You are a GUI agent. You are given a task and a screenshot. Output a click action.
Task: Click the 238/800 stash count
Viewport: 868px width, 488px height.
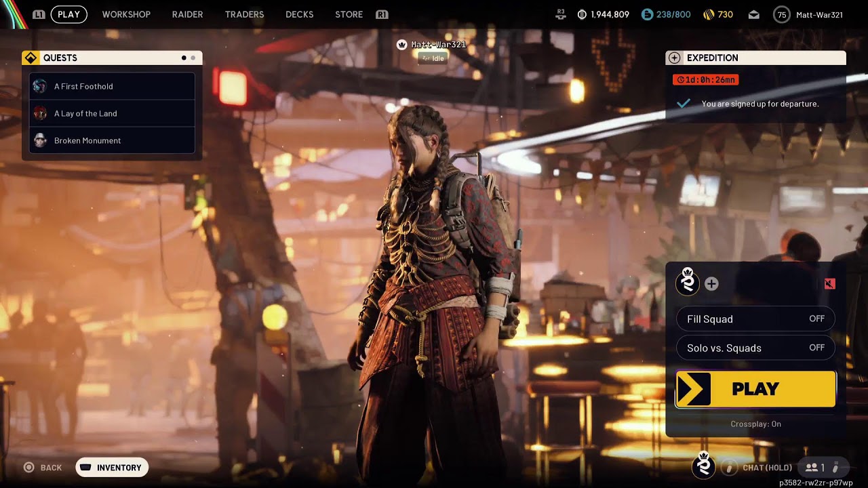(x=673, y=14)
